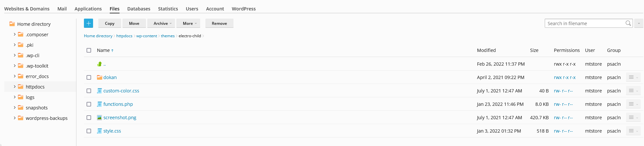Image resolution: width=644 pixels, height=146 pixels.
Task: Select the checkbox beside screenshot.png
Action: click(x=89, y=118)
